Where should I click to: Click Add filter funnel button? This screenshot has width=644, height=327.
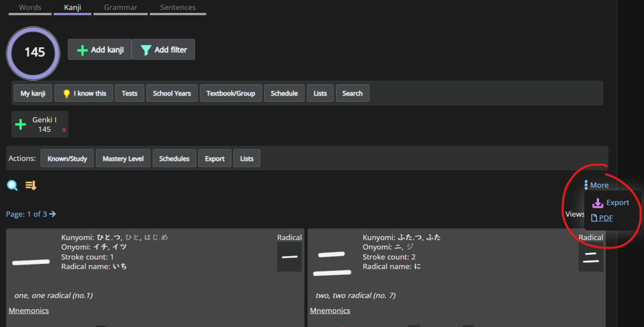point(164,50)
